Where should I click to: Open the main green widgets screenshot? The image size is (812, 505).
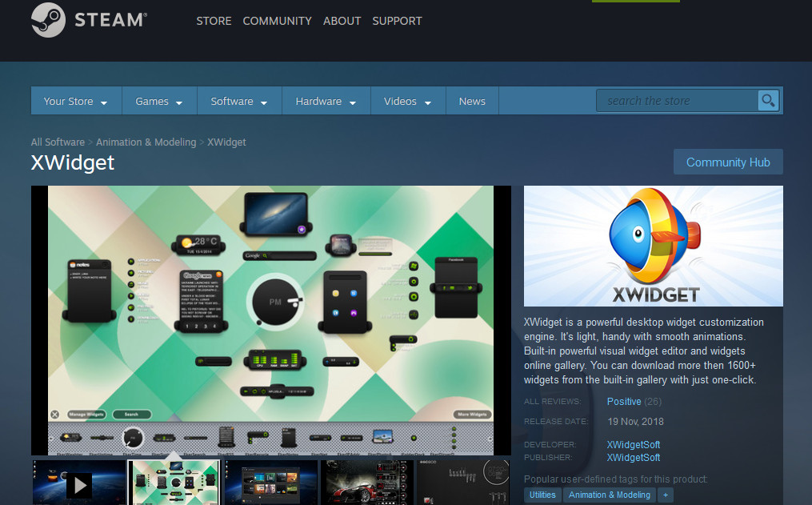pos(271,321)
